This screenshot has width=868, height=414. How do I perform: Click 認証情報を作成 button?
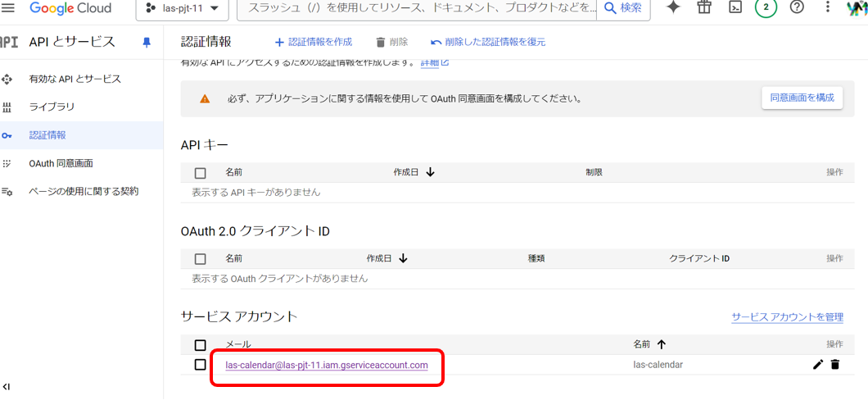[x=314, y=42]
